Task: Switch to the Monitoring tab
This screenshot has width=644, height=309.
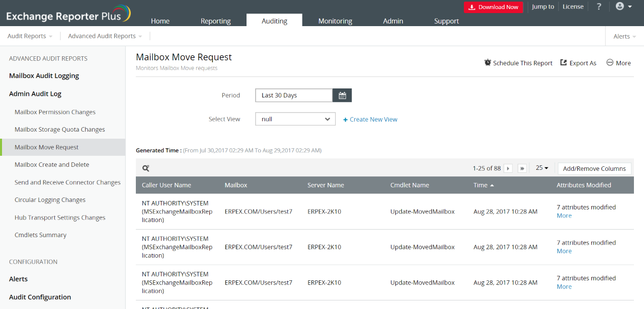Action: pyautogui.click(x=335, y=21)
